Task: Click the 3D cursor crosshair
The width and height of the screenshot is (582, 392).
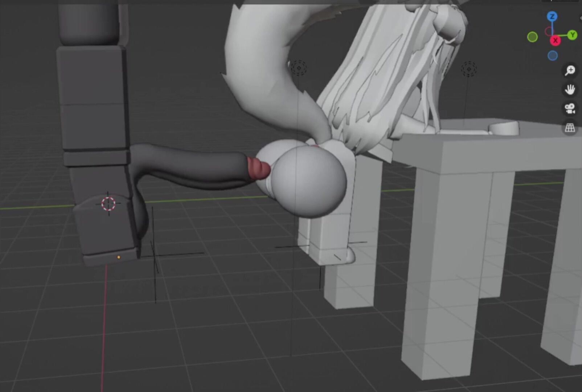Action: (108, 204)
